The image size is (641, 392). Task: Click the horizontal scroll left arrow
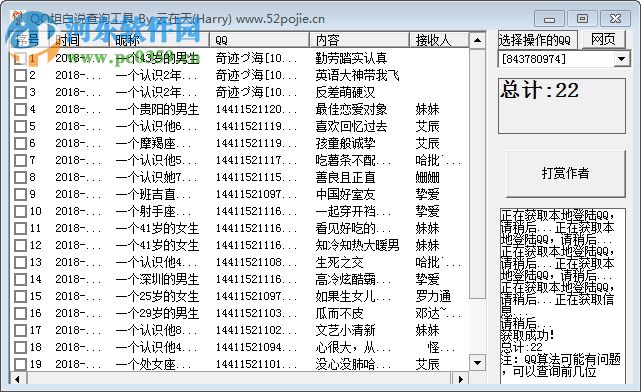(x=17, y=379)
